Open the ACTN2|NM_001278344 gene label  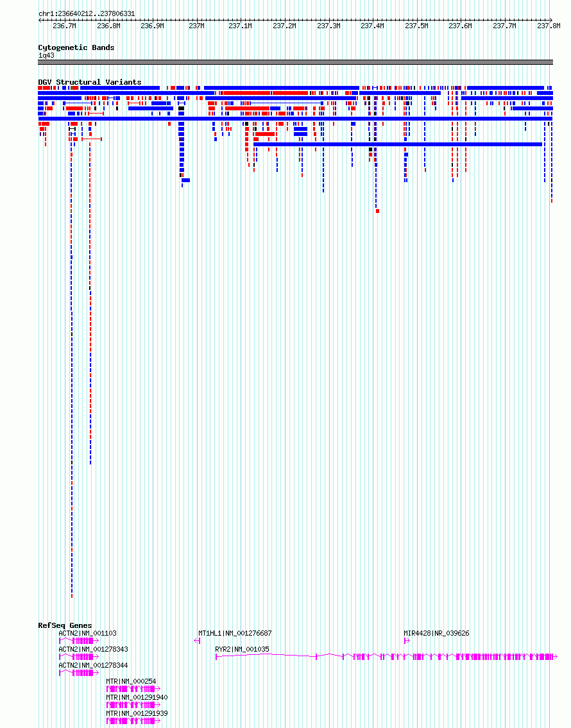(93, 665)
